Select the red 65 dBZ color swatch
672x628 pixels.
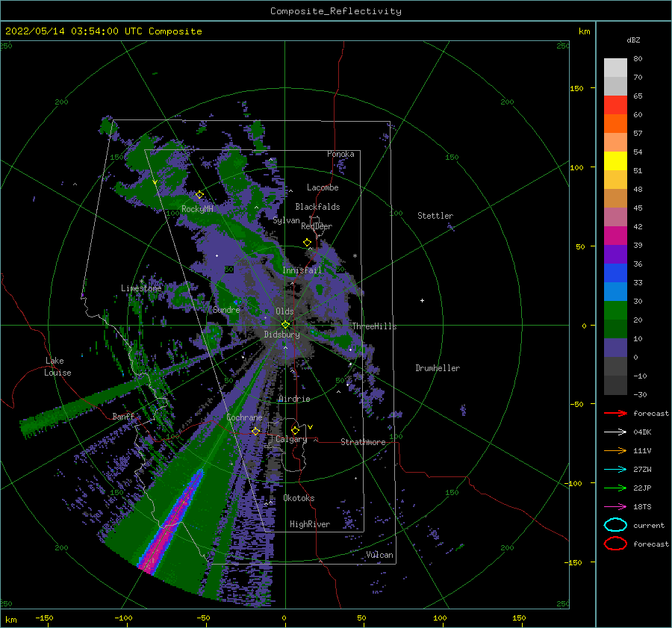click(615, 105)
